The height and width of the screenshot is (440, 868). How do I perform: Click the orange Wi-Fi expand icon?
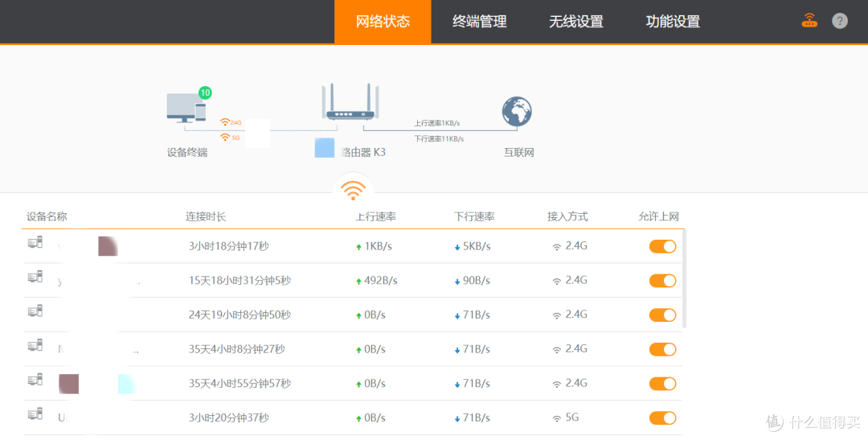(x=353, y=190)
